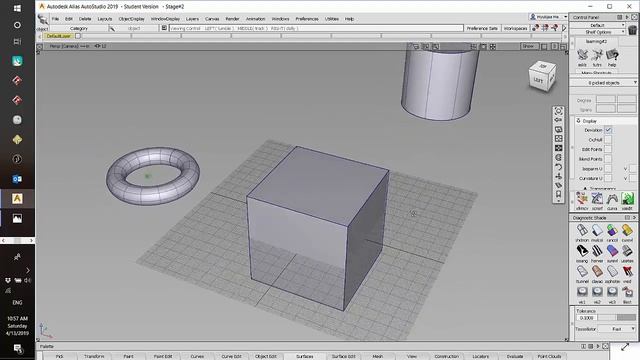Select the shdnon diagnostic shade icon
The height and width of the screenshot is (360, 640).
582,231
